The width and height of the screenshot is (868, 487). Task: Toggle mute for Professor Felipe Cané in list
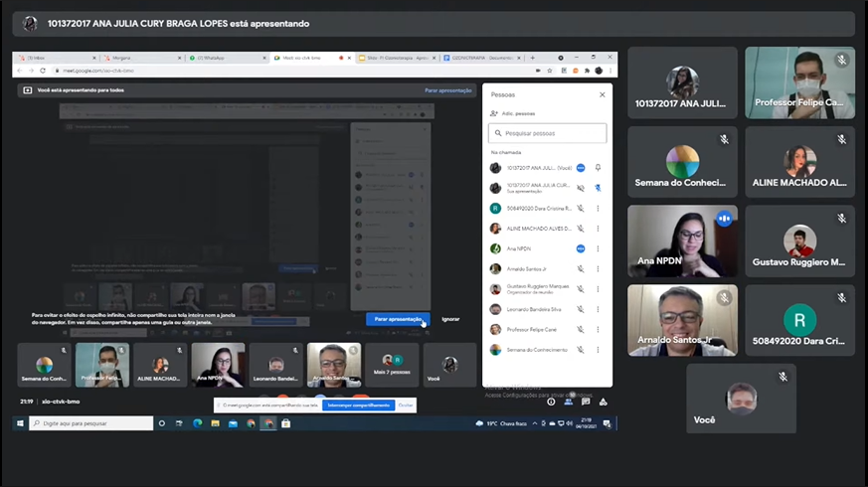pos(582,329)
